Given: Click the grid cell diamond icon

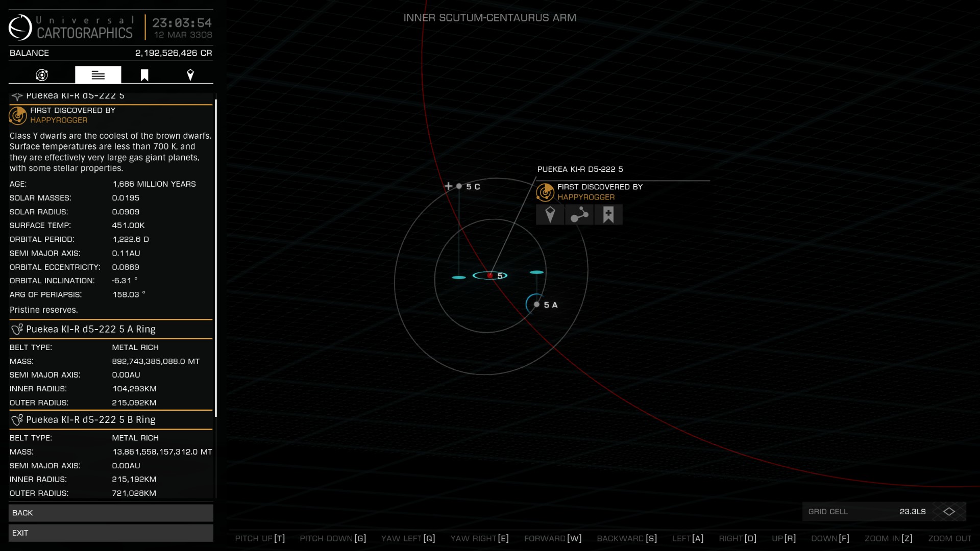Looking at the screenshot, I should click(949, 511).
